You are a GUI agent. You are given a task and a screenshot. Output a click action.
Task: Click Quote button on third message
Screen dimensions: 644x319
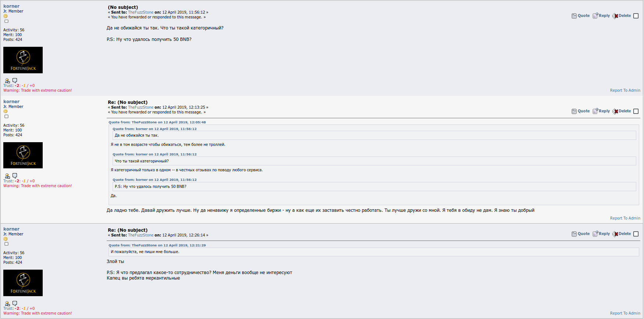(x=581, y=234)
